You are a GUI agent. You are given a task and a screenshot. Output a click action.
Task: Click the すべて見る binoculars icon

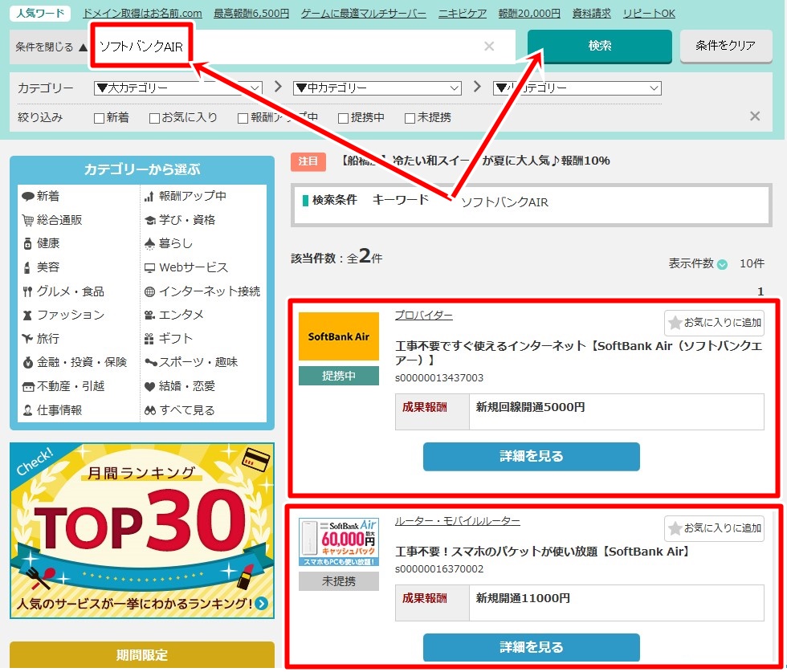coord(150,410)
